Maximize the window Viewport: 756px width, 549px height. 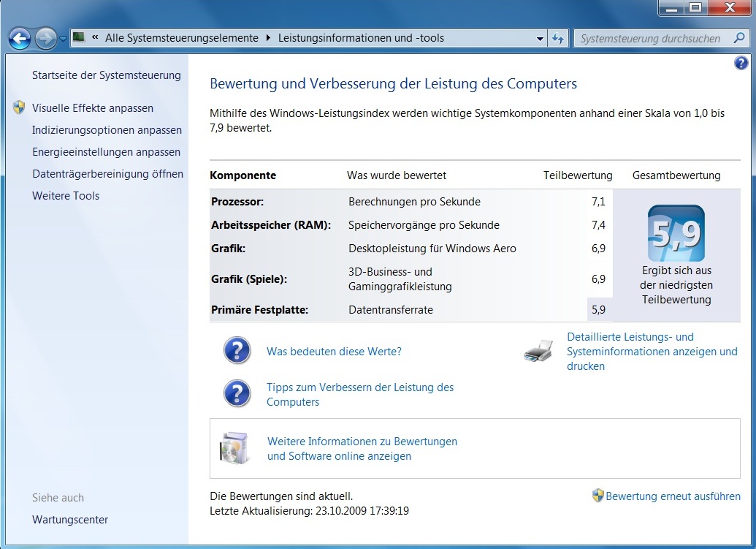695,7
